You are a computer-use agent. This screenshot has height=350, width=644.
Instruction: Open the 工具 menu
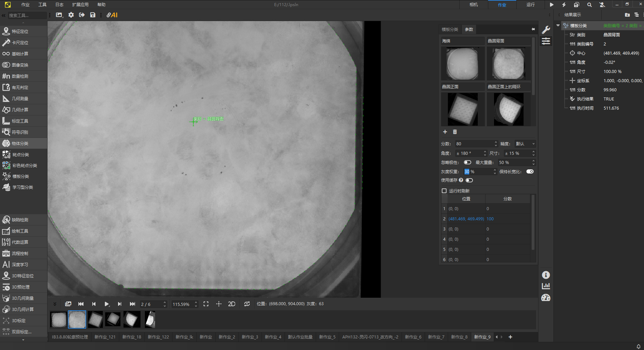[x=42, y=5]
